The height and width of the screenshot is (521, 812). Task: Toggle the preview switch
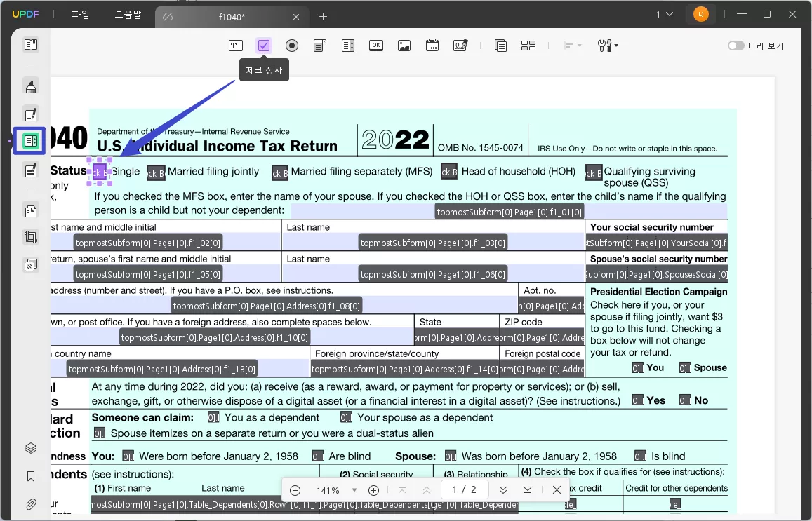(x=736, y=46)
